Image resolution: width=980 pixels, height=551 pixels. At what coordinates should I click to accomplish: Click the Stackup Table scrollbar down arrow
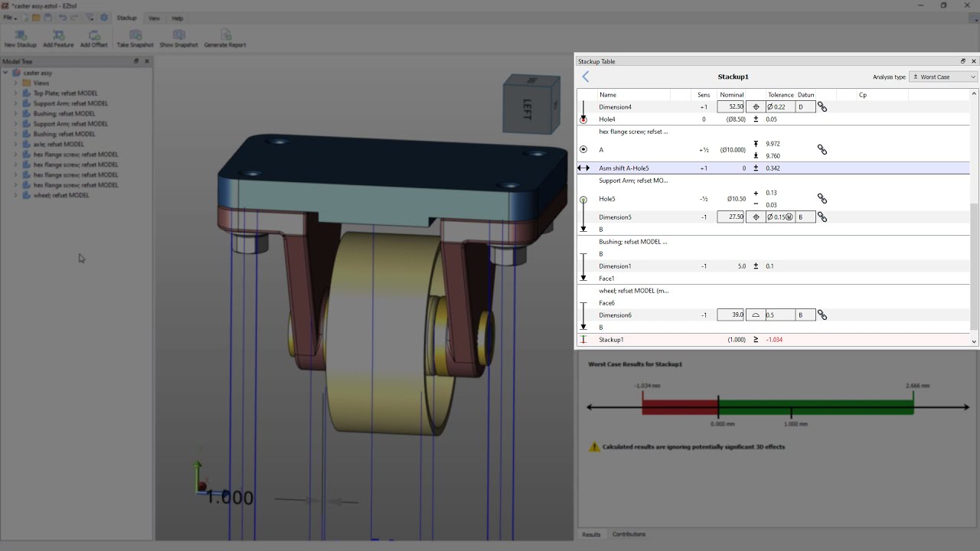tap(974, 342)
